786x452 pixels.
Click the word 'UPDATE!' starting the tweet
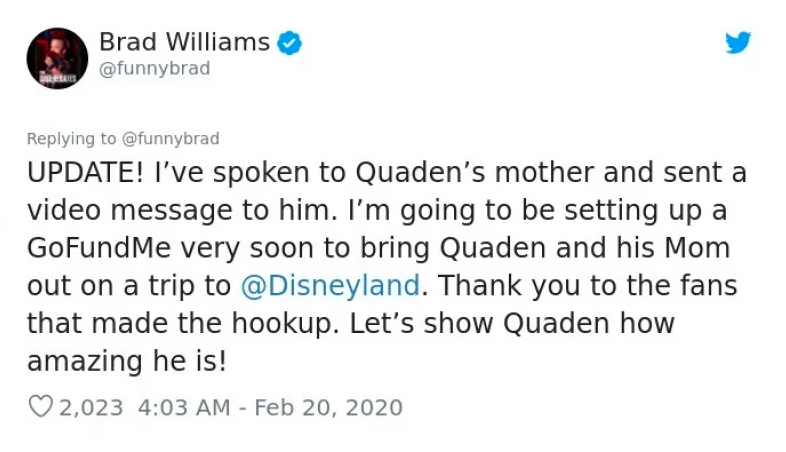coord(85,173)
